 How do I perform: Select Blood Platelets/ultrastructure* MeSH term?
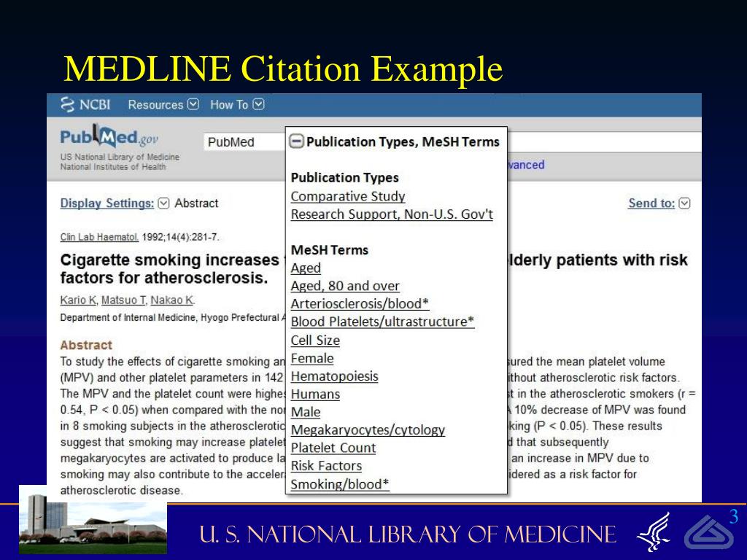382,322
